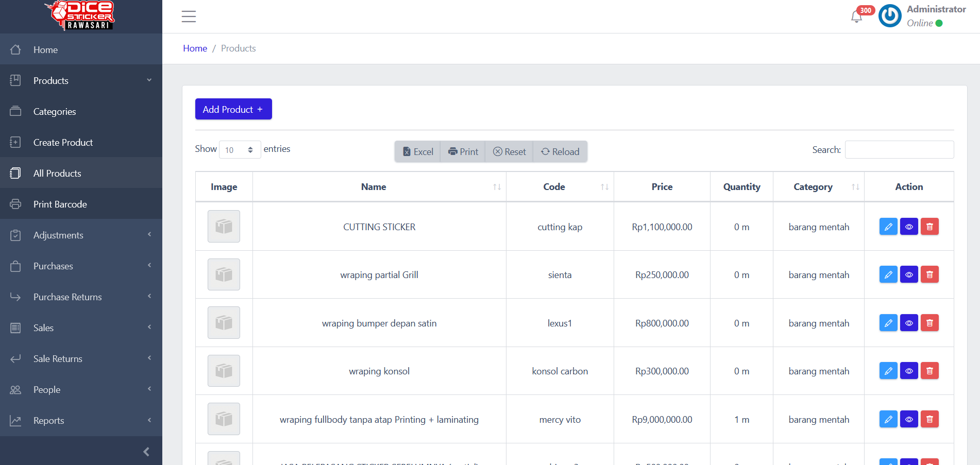View the CUTTING STICKER product details
This screenshot has width=980, height=465.
coord(908,227)
